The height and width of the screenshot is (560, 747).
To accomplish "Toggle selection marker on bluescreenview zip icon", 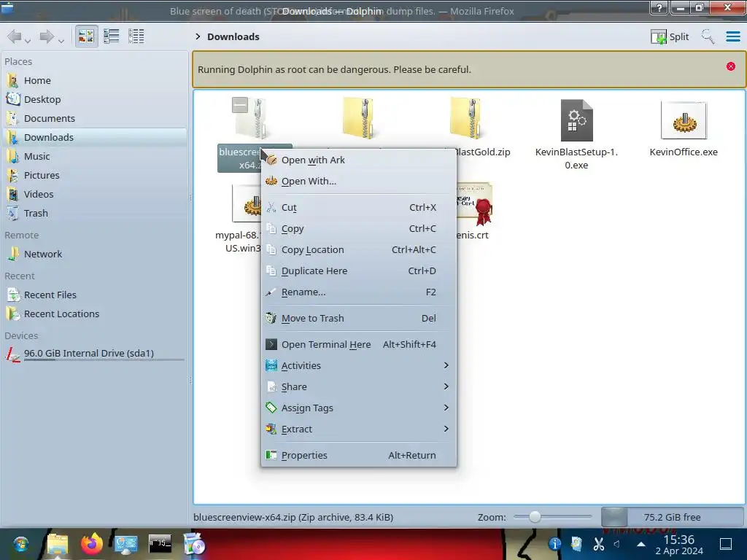I will [239, 105].
